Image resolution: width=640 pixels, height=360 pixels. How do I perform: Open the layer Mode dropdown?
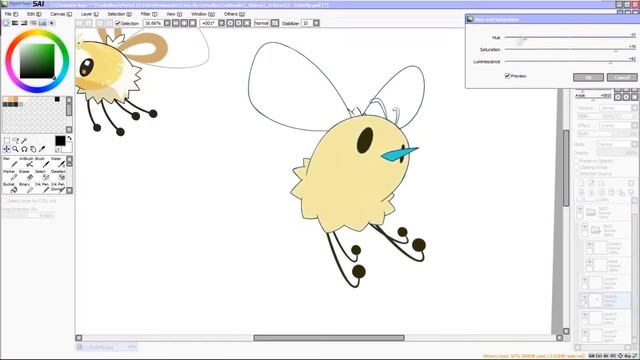(x=616, y=144)
